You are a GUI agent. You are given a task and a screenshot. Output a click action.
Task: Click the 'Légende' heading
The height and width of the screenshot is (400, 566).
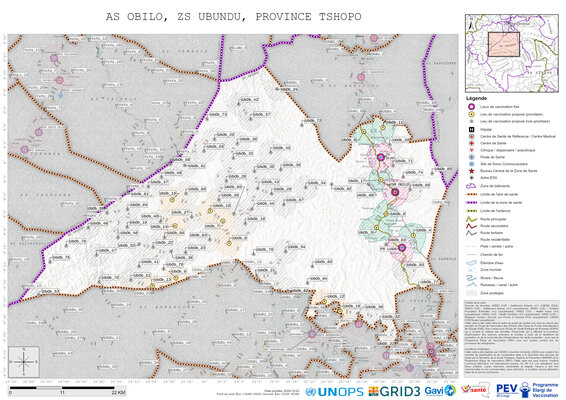476,98
